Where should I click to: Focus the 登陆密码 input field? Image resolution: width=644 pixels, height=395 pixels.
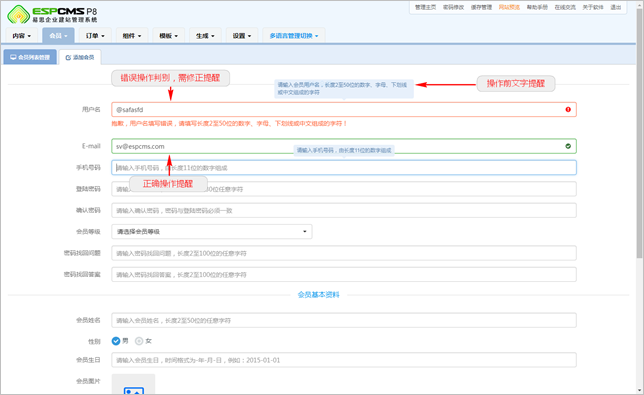tap(344, 189)
